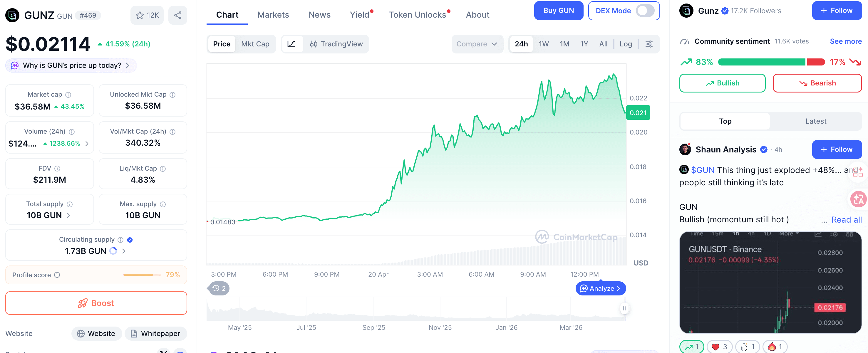
Task: Expand Why is GUN's price up today
Action: point(71,65)
